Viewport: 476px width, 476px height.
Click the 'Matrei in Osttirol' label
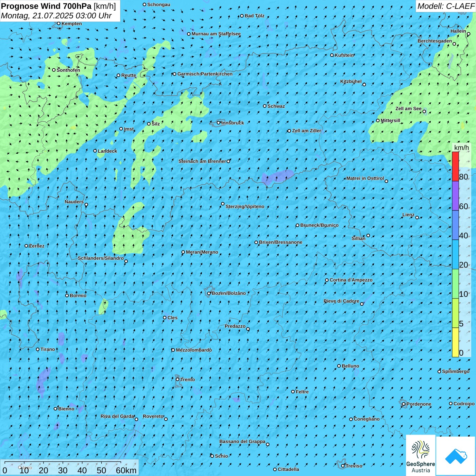click(x=365, y=178)
